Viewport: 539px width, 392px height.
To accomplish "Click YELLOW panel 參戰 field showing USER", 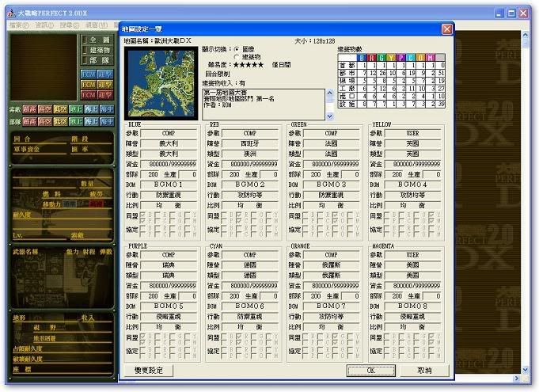I will pos(412,133).
